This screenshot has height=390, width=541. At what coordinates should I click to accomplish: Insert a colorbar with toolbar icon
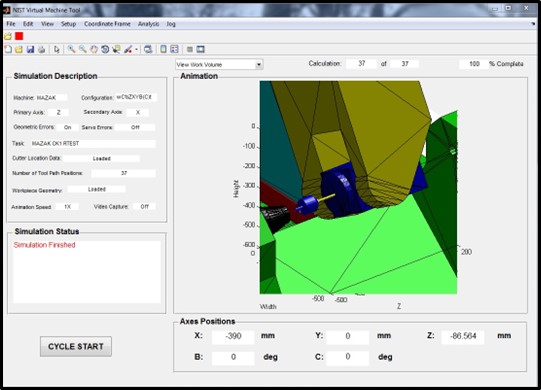164,49
